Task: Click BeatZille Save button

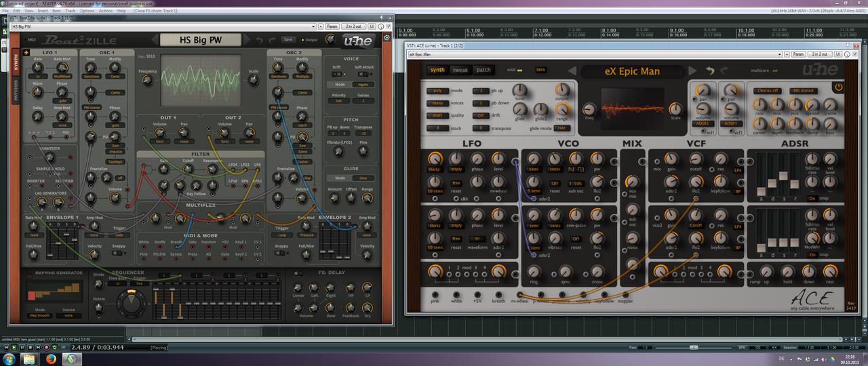Action: 288,39
